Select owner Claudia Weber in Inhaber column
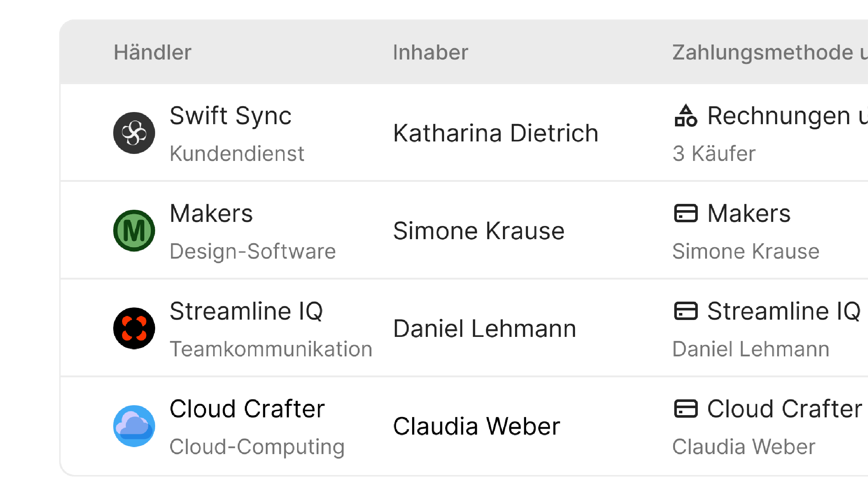This screenshot has height=500, width=868. [476, 426]
